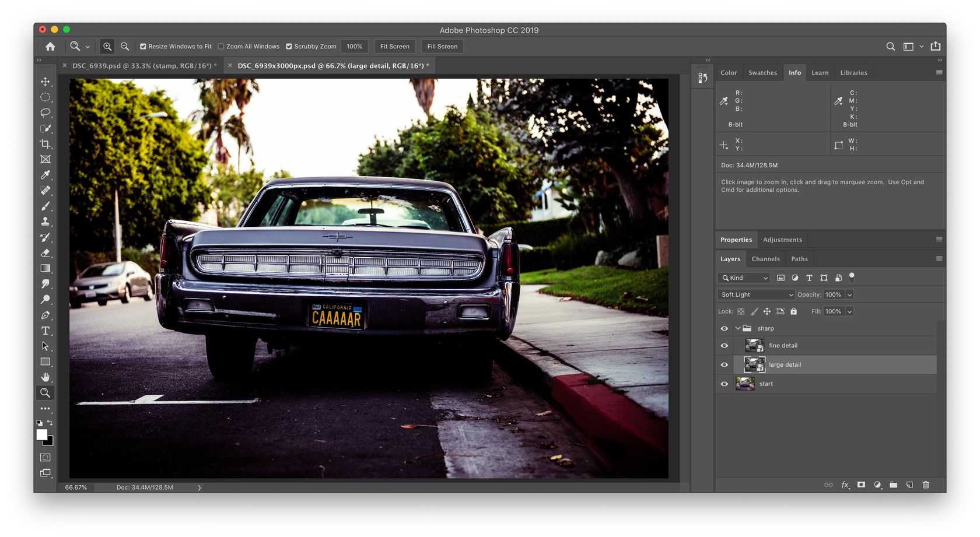
Task: Select the Hand tool
Action: coord(45,377)
